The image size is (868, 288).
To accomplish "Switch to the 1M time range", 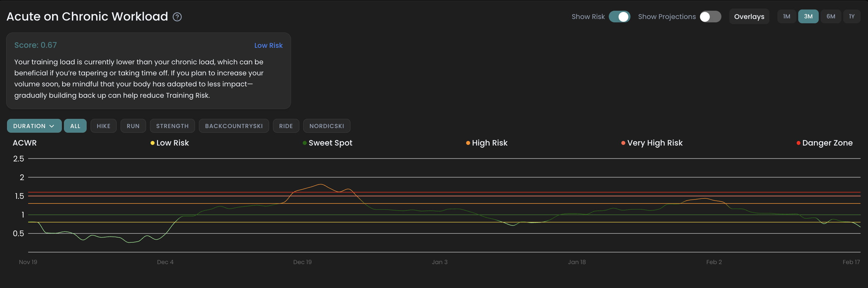I will tap(786, 17).
